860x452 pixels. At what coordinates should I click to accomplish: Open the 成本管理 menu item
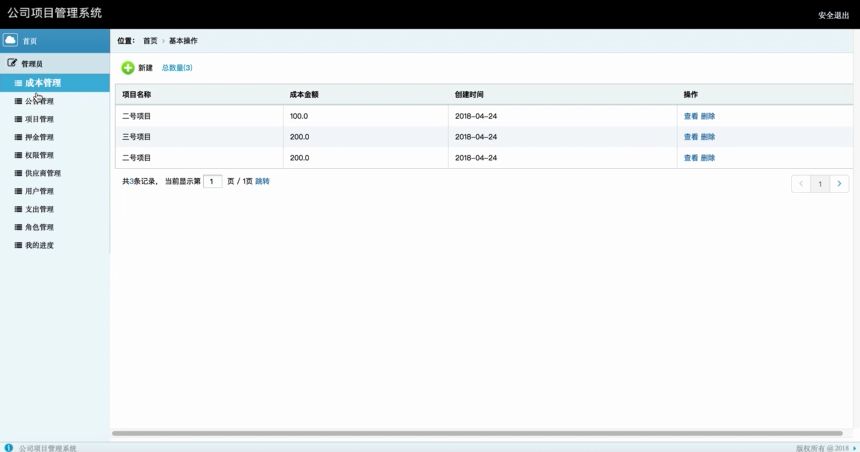pyautogui.click(x=55, y=83)
